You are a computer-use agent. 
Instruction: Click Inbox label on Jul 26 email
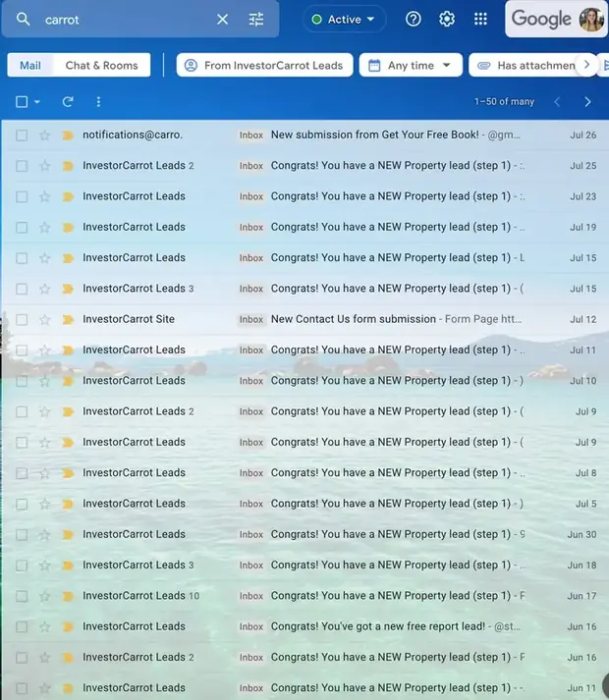[251, 135]
